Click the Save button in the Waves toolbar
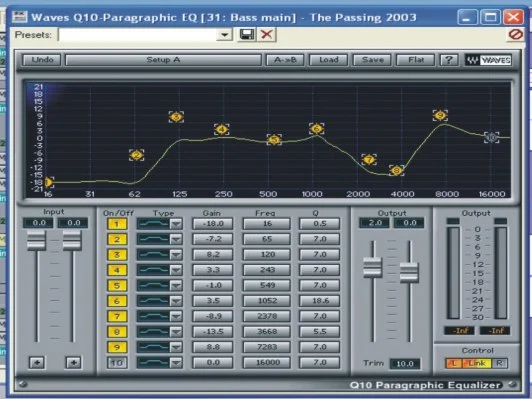The image size is (532, 399). (x=372, y=60)
